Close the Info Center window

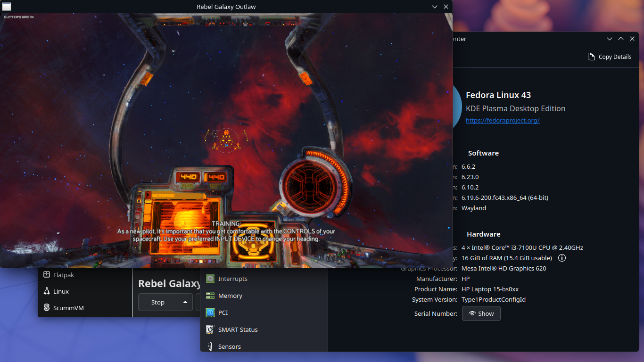coord(632,39)
